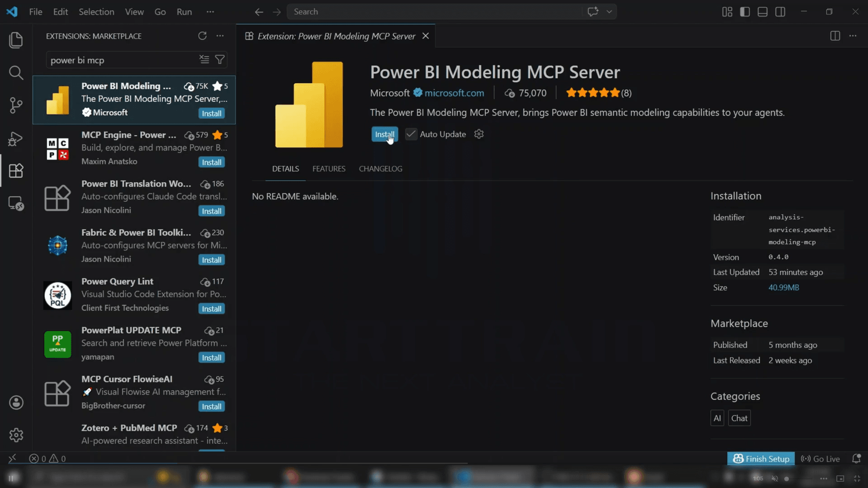This screenshot has height=488, width=868.
Task: Open the Run and Debug view
Action: (16, 138)
